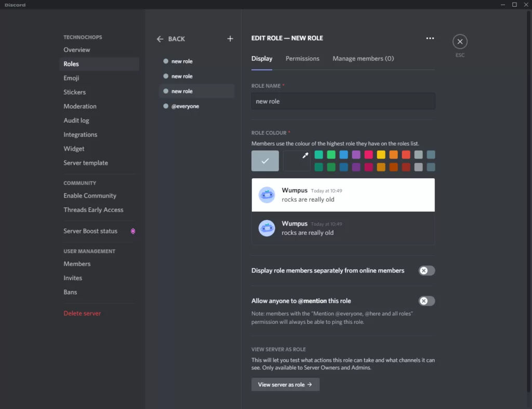Click the Role Name input field

pyautogui.click(x=343, y=101)
